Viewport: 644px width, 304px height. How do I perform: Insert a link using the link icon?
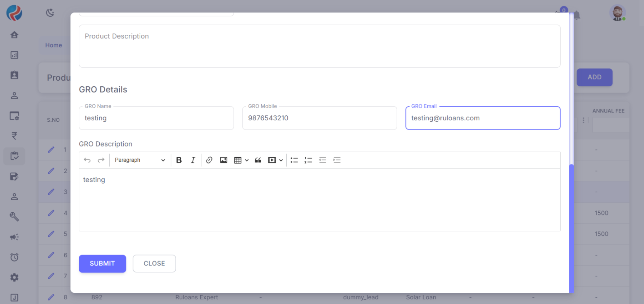[x=209, y=160]
